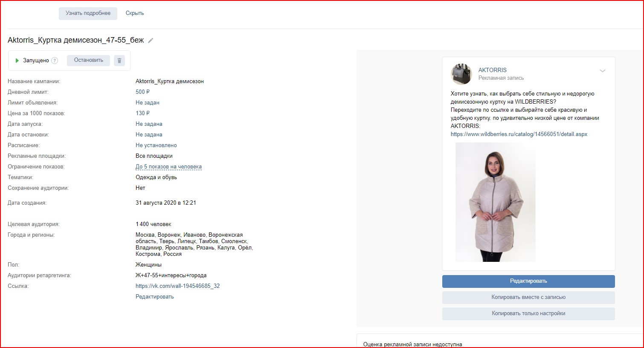Click the Скрыть link

[135, 13]
